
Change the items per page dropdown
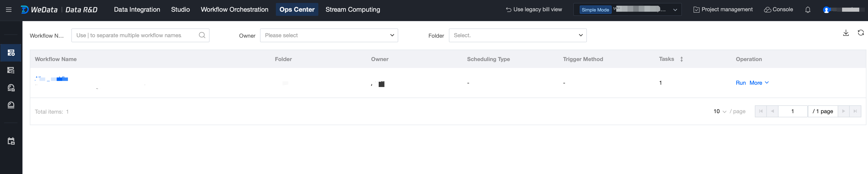[720, 111]
